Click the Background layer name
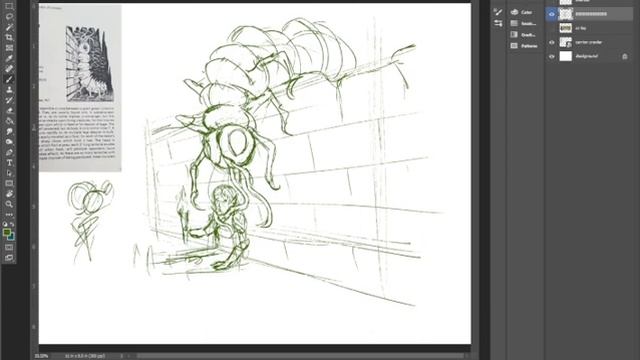This screenshot has width=640, height=360. coord(587,56)
